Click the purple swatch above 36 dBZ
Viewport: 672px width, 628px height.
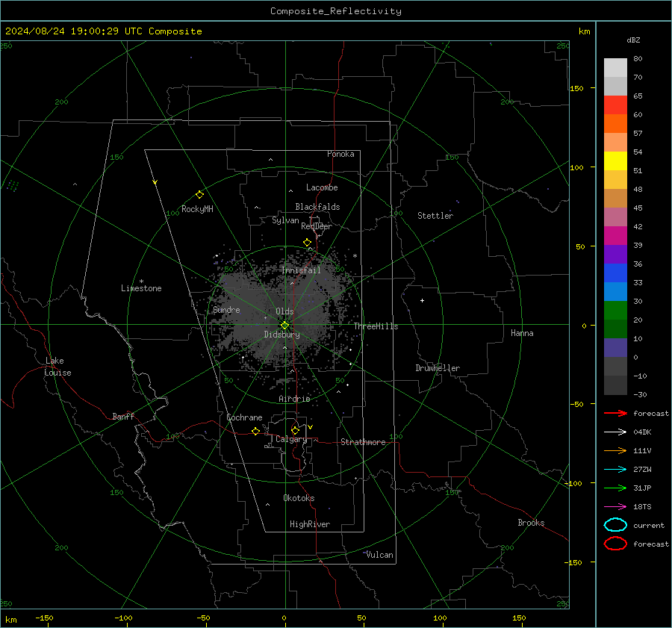[615, 255]
